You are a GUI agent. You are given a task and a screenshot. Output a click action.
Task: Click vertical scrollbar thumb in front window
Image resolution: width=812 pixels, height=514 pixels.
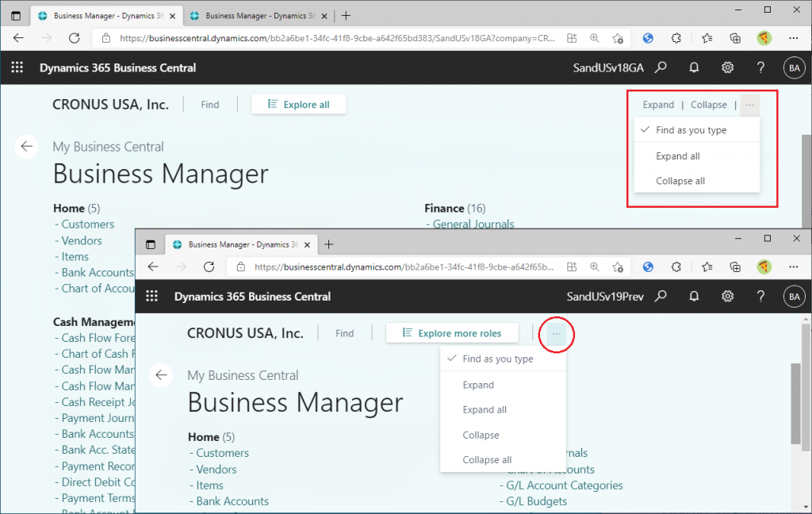pos(796,404)
